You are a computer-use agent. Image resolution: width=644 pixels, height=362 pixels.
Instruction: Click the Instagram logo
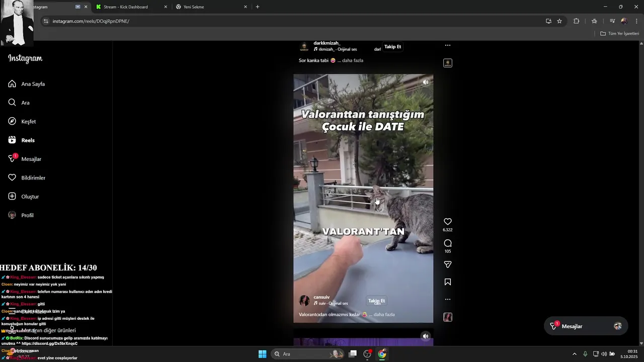point(25,58)
